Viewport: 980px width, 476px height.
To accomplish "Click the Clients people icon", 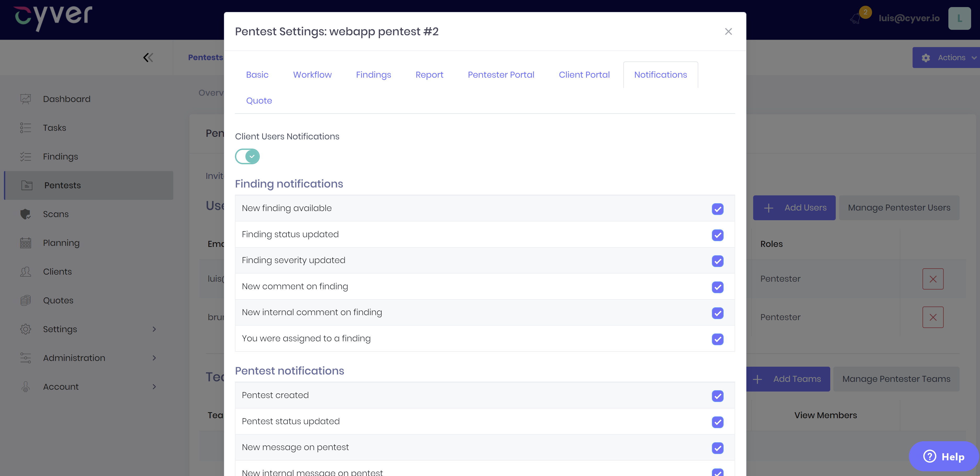I will coord(26,271).
